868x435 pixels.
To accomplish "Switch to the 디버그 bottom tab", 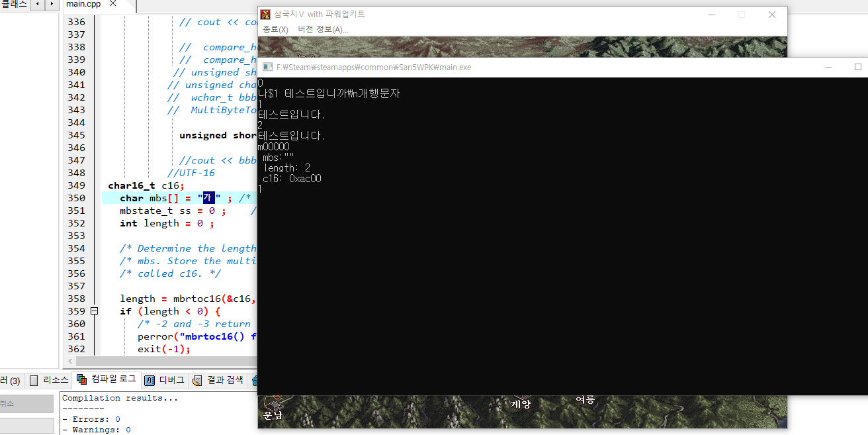I will tap(164, 380).
